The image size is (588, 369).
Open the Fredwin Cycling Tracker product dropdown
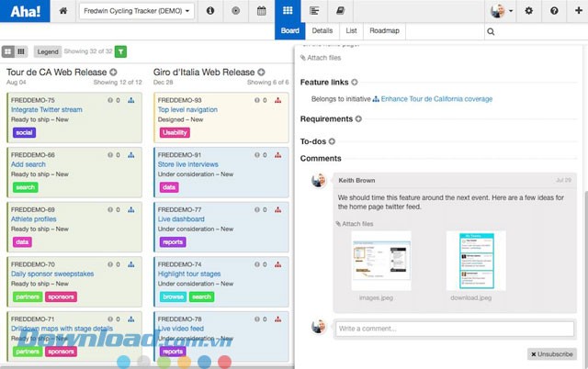137,11
